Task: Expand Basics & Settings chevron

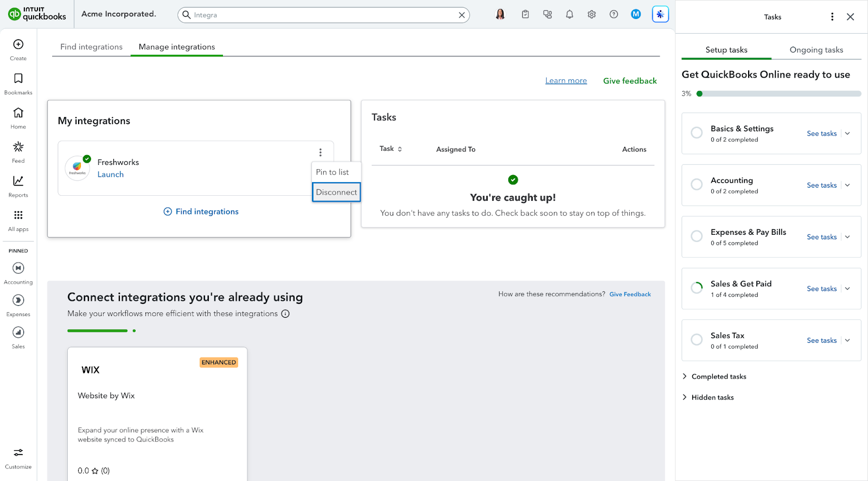Action: [847, 133]
